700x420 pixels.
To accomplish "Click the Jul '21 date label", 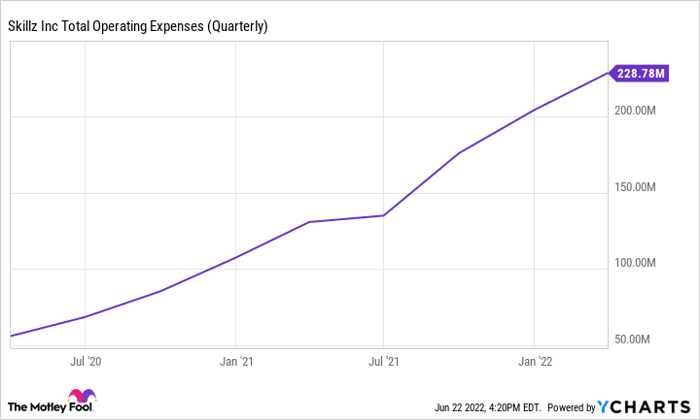I will 383,362.
